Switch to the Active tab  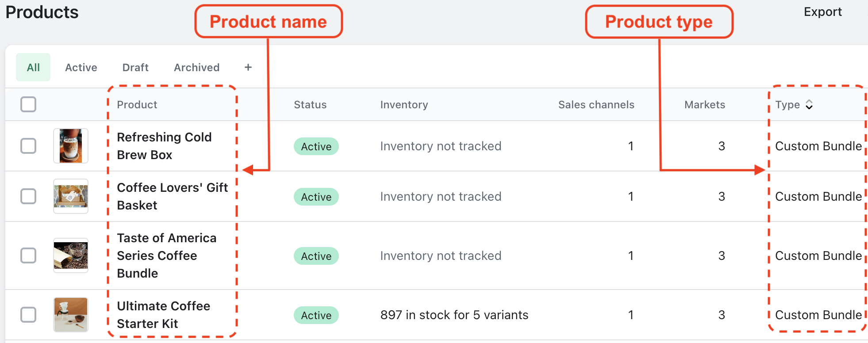point(81,68)
